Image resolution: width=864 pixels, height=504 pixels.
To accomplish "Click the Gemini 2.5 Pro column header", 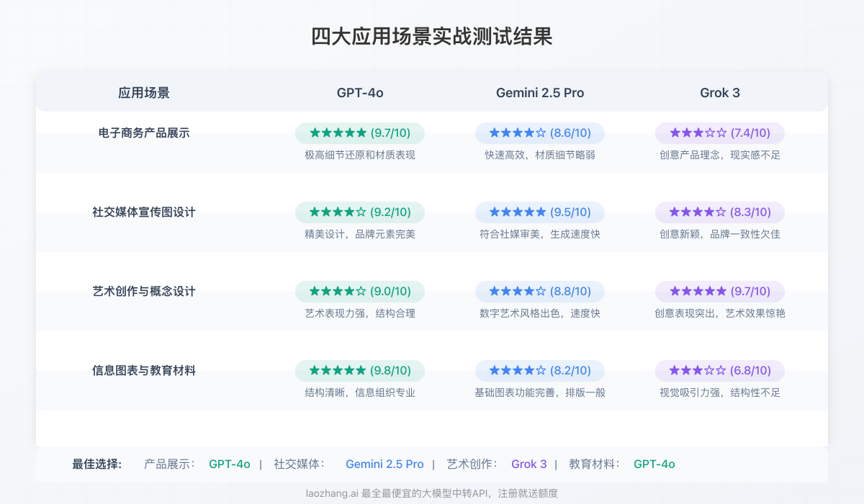I will pyautogui.click(x=540, y=93).
